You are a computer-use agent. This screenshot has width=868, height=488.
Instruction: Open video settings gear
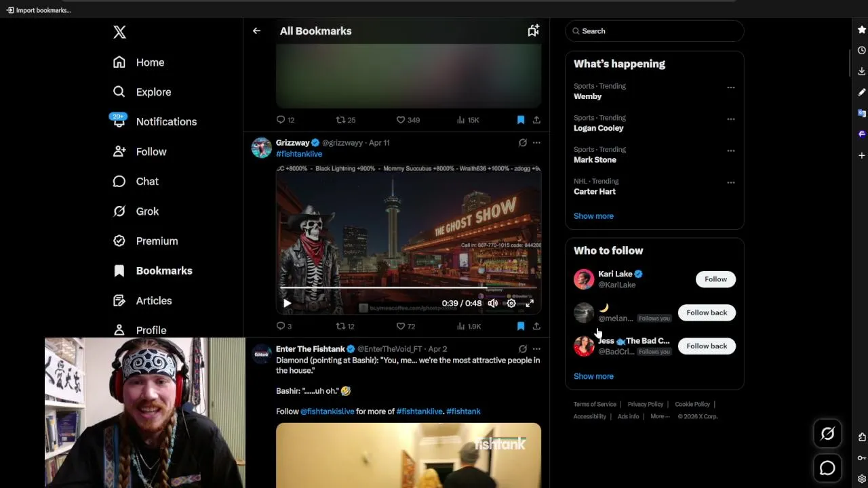click(511, 304)
